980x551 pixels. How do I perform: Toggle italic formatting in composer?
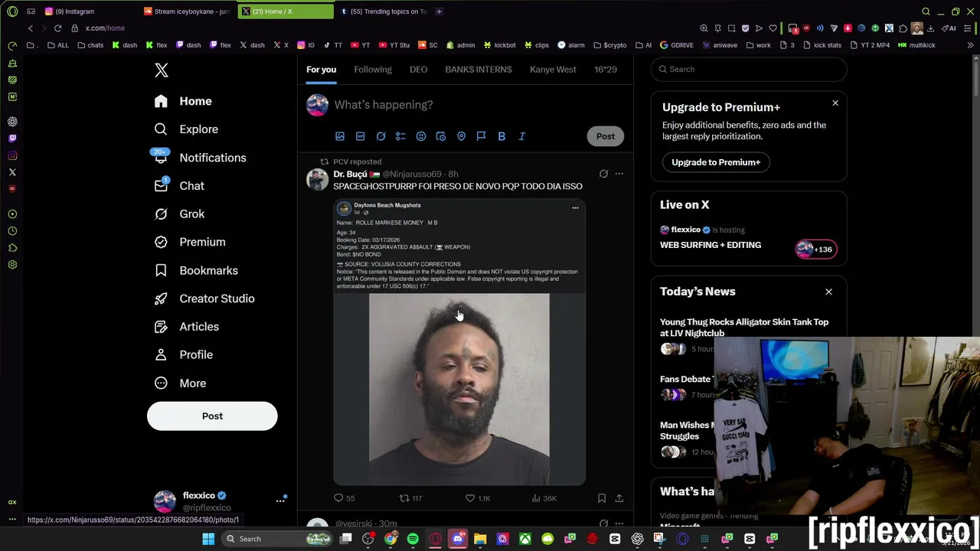pos(522,136)
